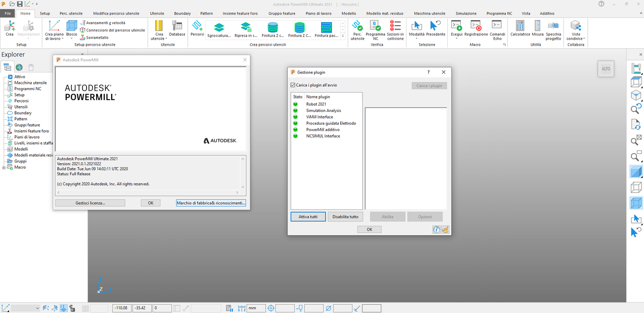
Task: Click the info icon in Gestione plugin
Action: (x=436, y=230)
